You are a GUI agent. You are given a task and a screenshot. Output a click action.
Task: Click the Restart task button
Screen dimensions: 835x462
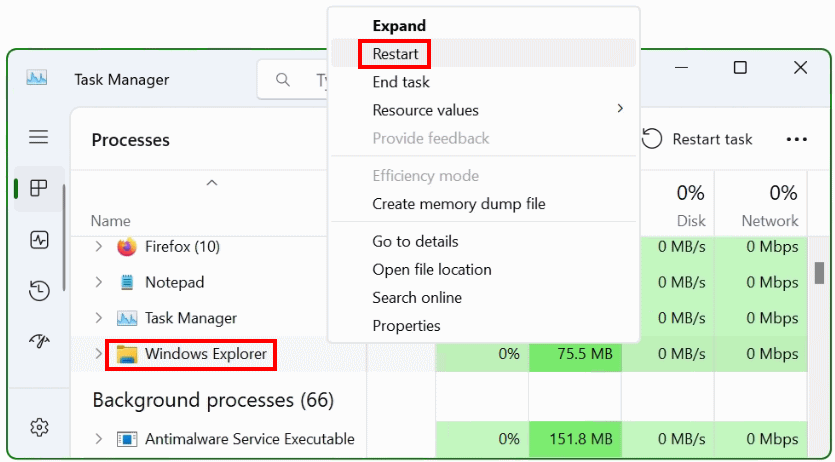pyautogui.click(x=697, y=139)
